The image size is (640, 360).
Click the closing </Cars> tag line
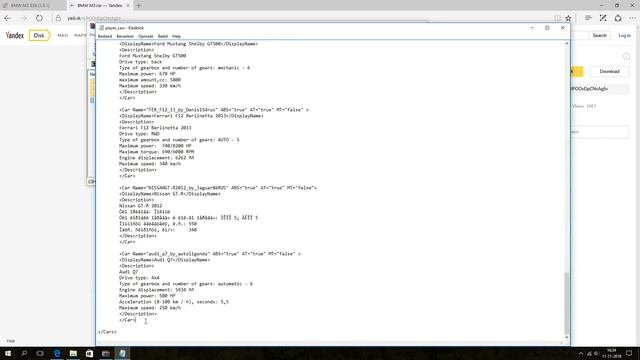click(x=107, y=332)
